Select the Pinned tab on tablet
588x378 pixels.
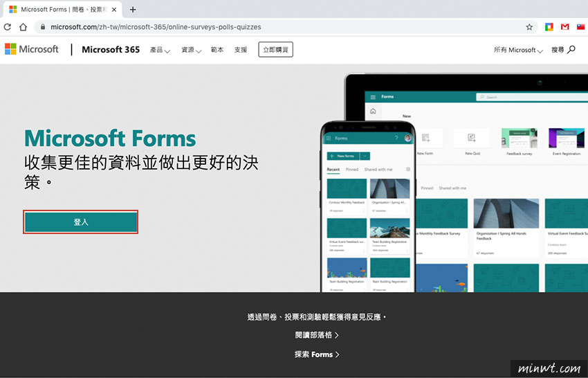coord(427,188)
